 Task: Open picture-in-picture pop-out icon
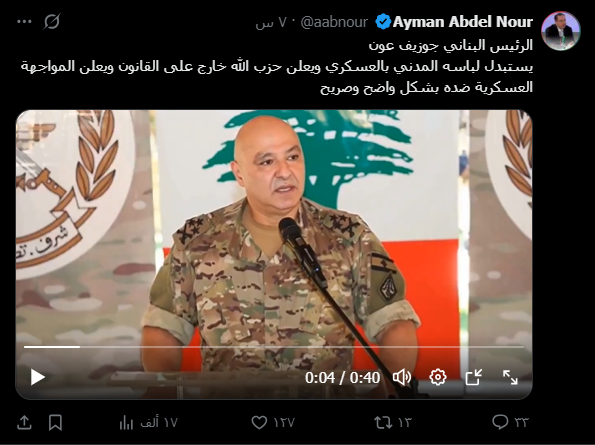474,377
